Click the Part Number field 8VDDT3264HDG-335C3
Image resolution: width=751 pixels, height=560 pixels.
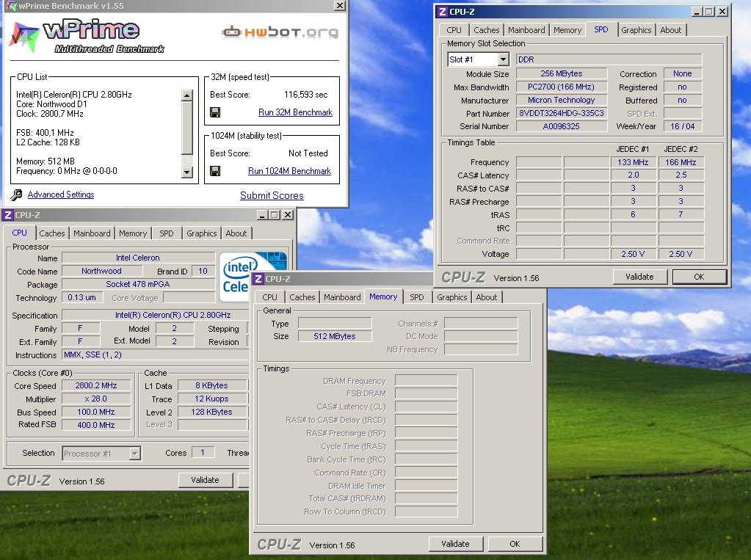(562, 114)
